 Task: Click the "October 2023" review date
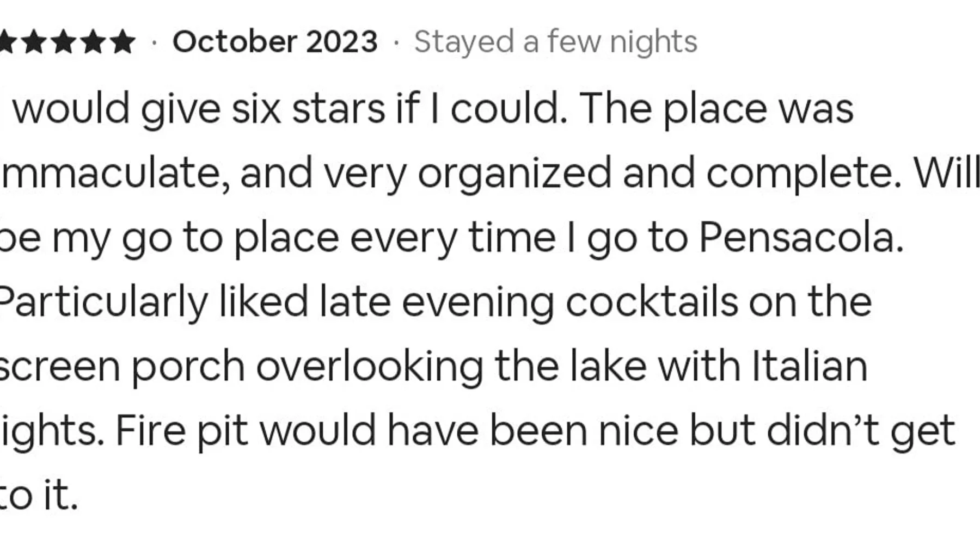pyautogui.click(x=275, y=42)
